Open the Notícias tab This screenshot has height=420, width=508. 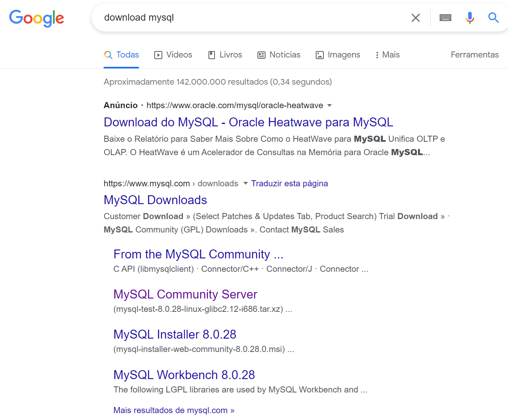tap(279, 55)
